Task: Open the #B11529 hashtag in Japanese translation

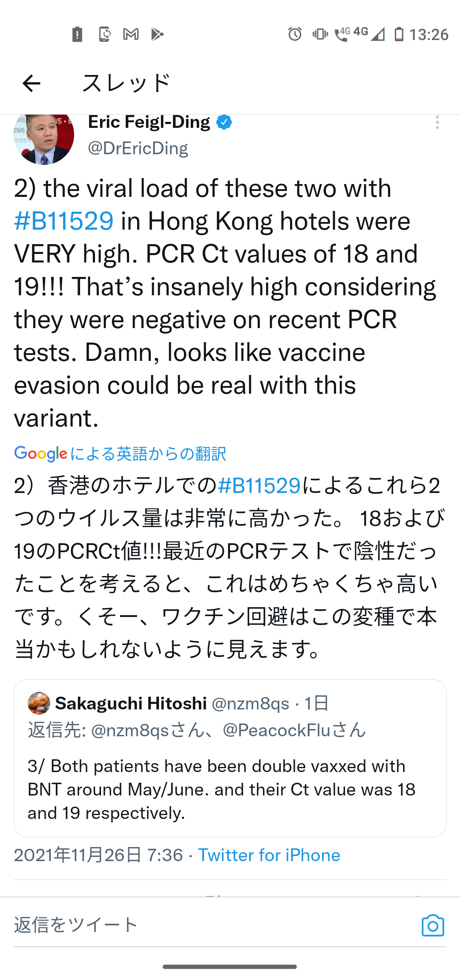Action: point(259,486)
